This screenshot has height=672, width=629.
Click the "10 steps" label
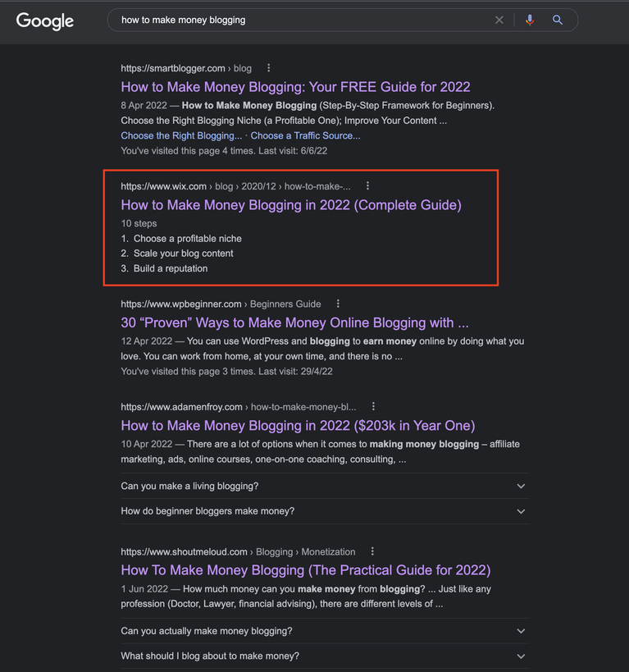tap(139, 224)
